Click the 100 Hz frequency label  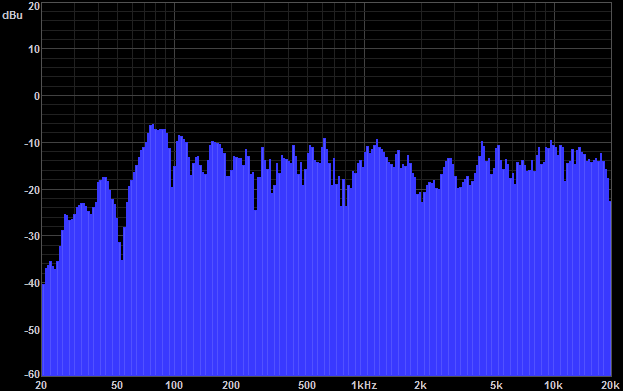point(174,385)
